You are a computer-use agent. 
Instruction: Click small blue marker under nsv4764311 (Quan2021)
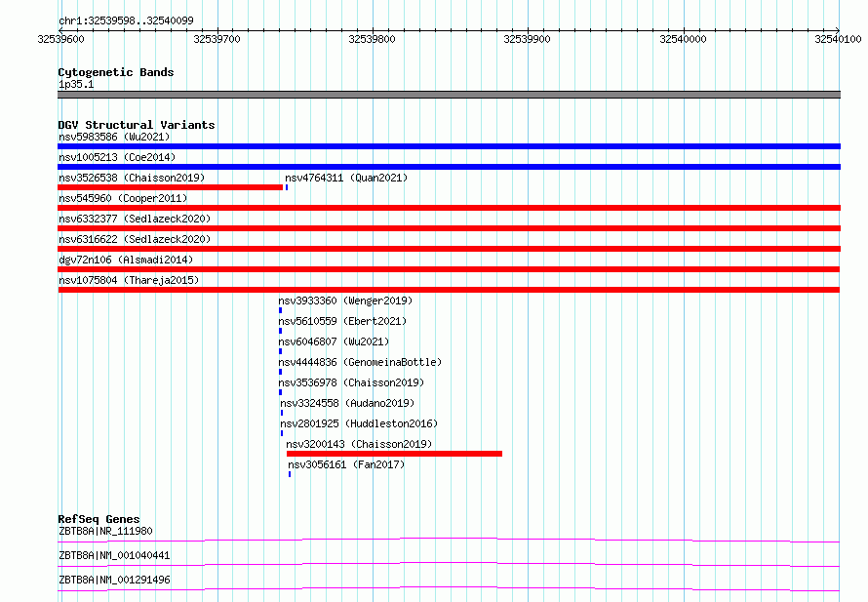tap(287, 187)
